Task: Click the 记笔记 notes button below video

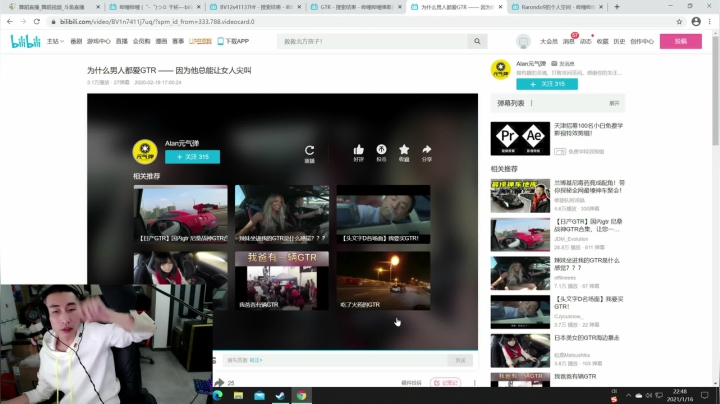Action: coord(445,382)
